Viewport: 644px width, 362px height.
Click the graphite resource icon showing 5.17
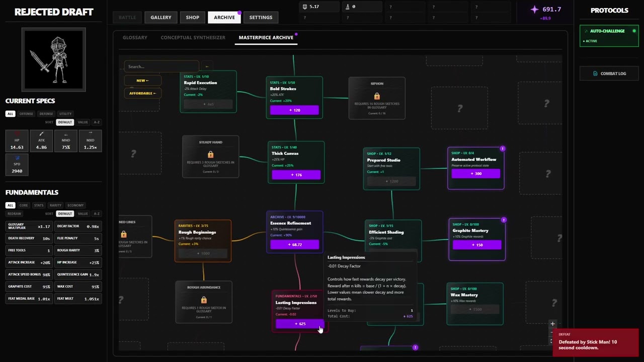(305, 7)
